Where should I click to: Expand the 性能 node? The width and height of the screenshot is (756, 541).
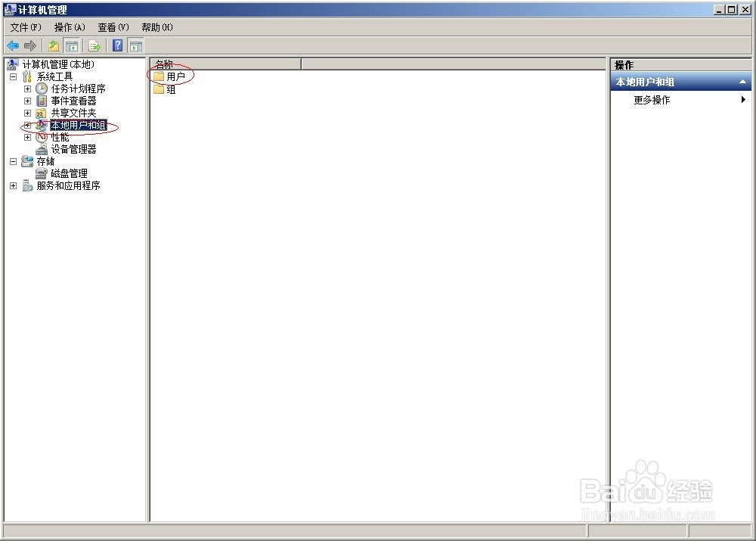click(27, 137)
